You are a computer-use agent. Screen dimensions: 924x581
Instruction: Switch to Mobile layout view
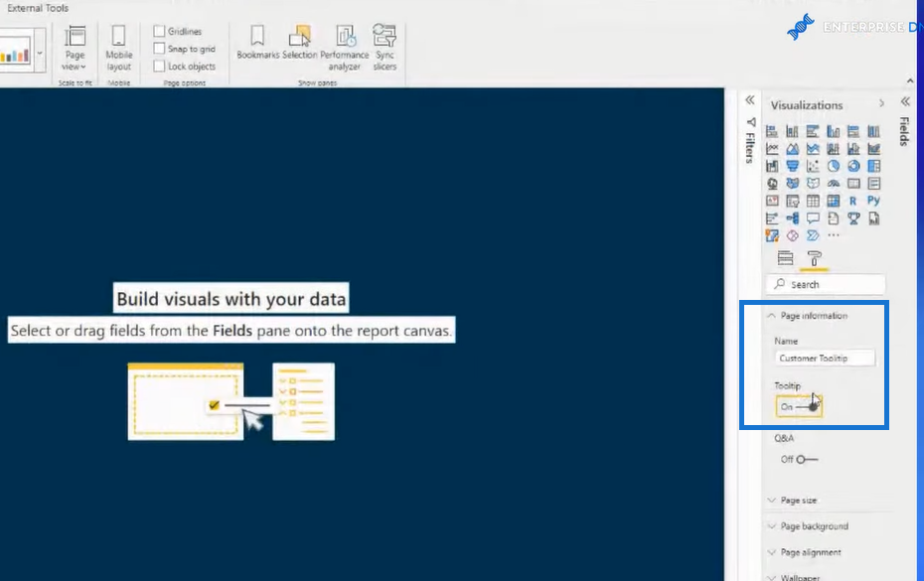[x=118, y=48]
